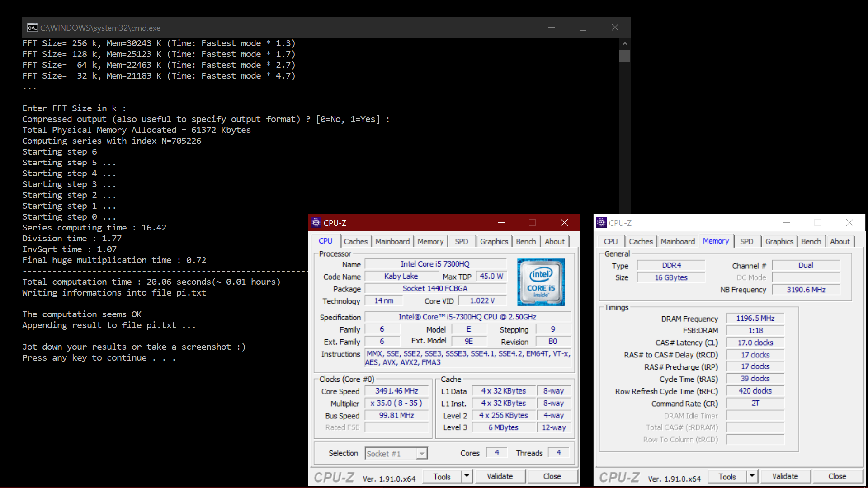This screenshot has width=868, height=488.
Task: Click the Threads count field
Action: 559,452
